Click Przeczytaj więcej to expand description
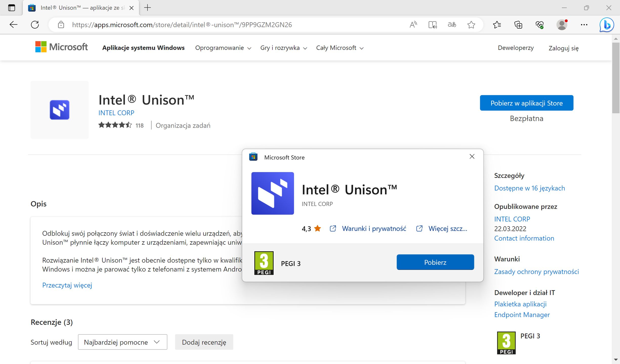Screen dimensions: 620x364 (67, 285)
